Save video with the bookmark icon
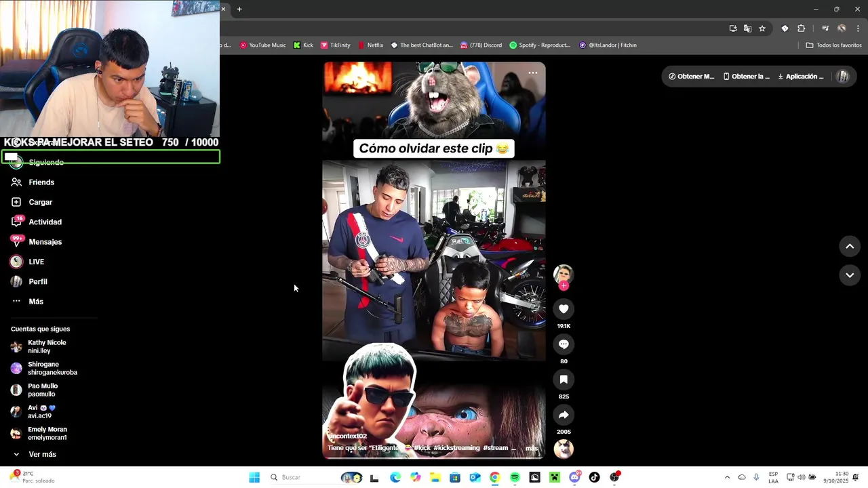868x488 pixels. (x=564, y=380)
